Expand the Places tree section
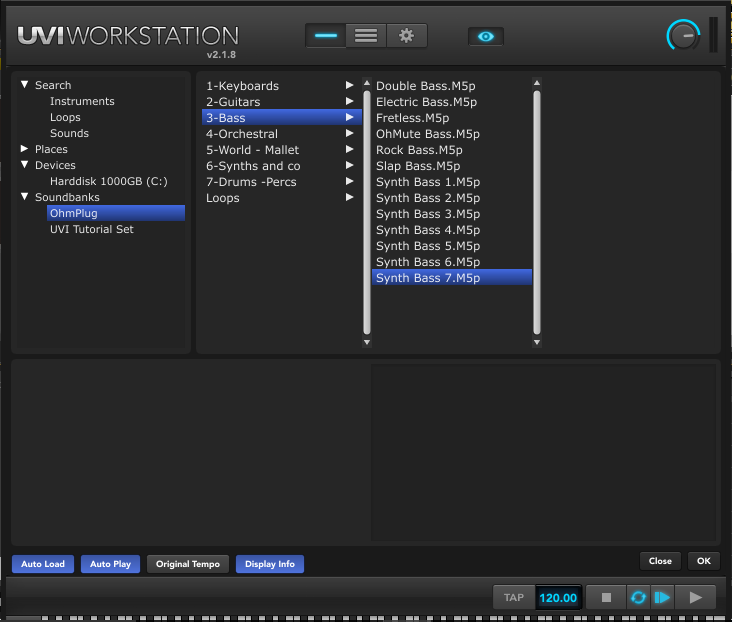The height and width of the screenshot is (622, 732). (x=25, y=148)
